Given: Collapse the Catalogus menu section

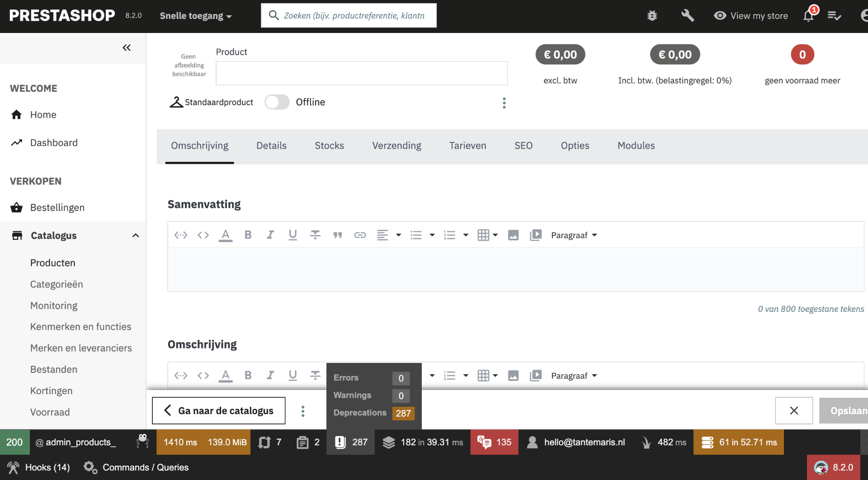Looking at the screenshot, I should (135, 235).
